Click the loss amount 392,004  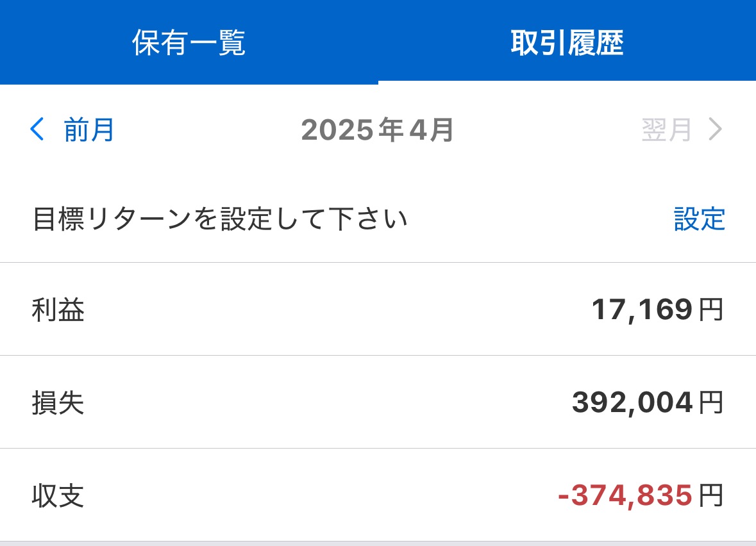pos(632,403)
